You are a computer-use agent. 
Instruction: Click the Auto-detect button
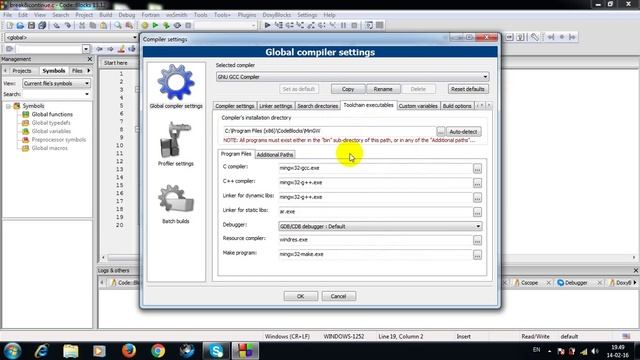463,131
